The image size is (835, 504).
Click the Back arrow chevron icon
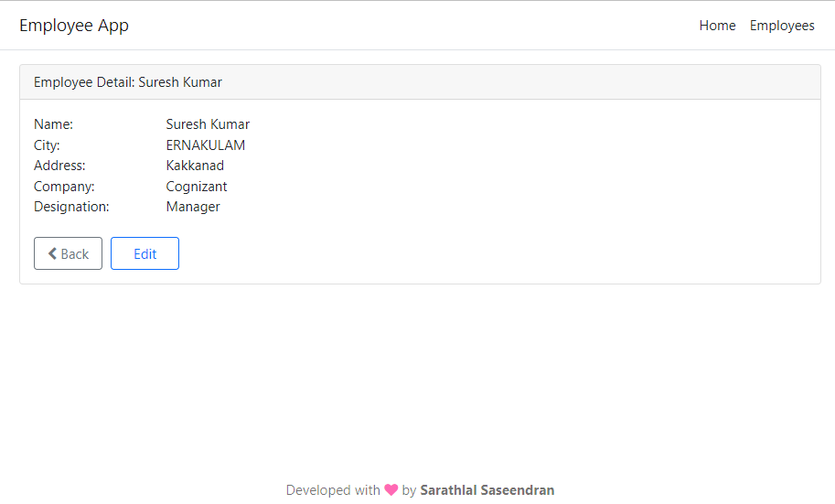pyautogui.click(x=52, y=254)
